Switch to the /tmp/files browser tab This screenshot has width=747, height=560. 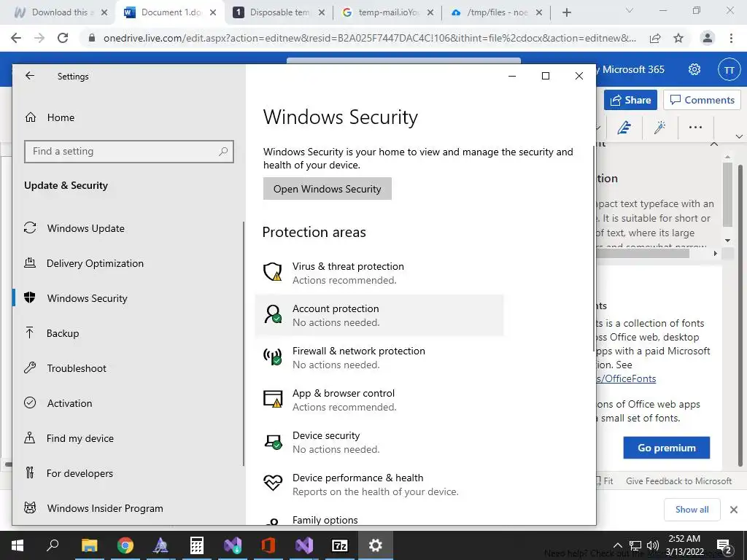496,12
